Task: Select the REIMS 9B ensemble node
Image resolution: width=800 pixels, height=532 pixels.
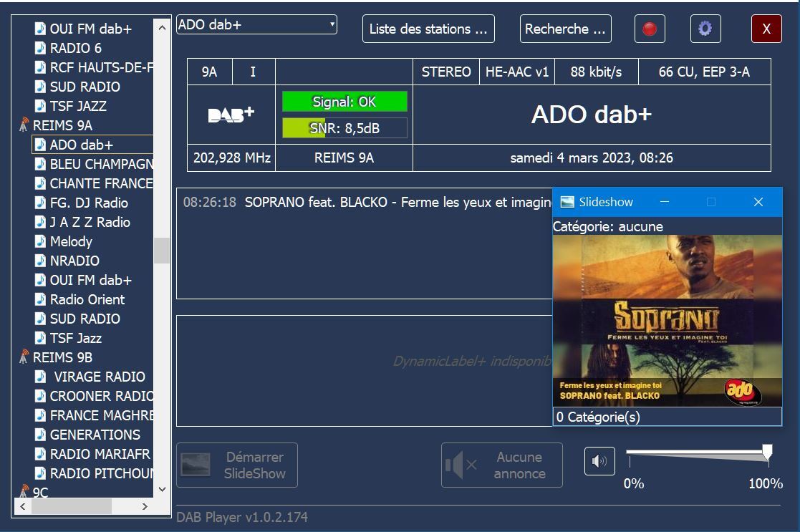Action: [x=62, y=357]
